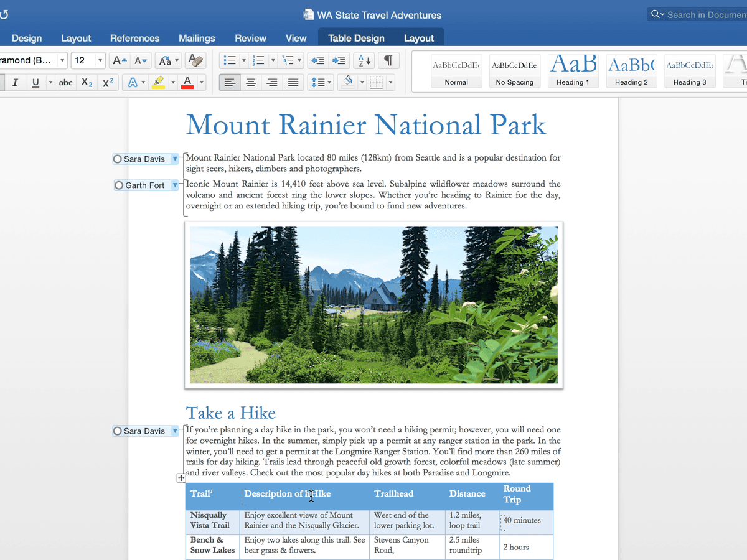Toggle underline formatting
The height and width of the screenshot is (560, 747).
[x=35, y=82]
